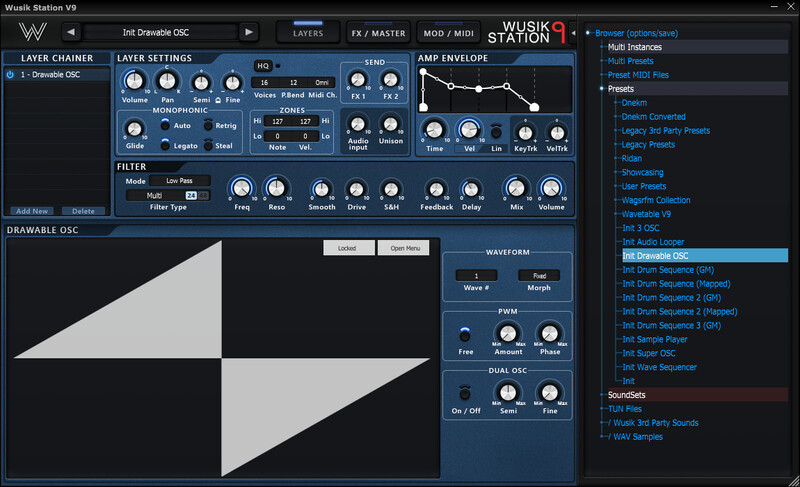Click the PWM Amount knob
800x487 pixels.
pyautogui.click(x=508, y=334)
